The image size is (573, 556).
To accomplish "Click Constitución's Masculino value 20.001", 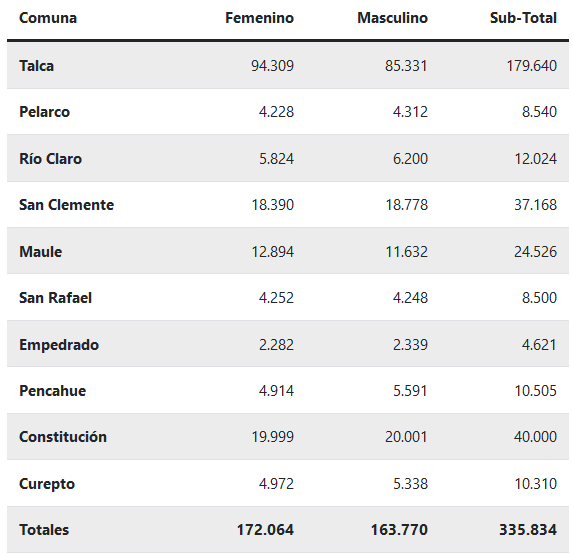I will coord(406,436).
